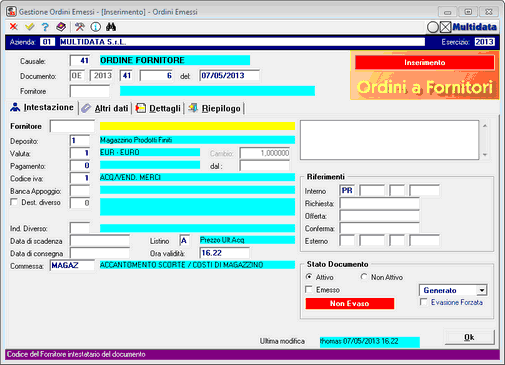Click the info circle icon
Screen dimensions: 505x365
pyautogui.click(x=95, y=27)
